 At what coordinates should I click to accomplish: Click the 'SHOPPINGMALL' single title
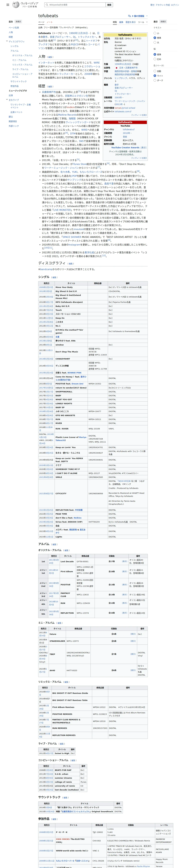[x=64, y=392]
